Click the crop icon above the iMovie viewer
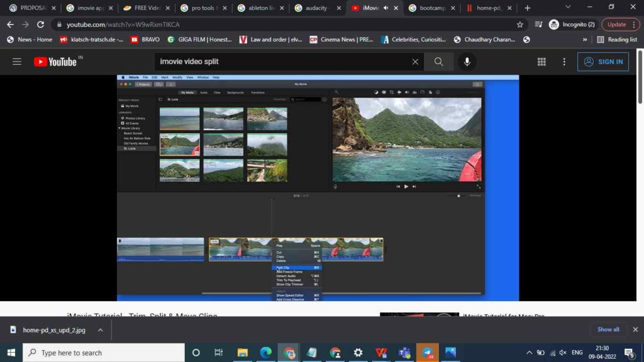644x362 pixels. tap(391, 92)
